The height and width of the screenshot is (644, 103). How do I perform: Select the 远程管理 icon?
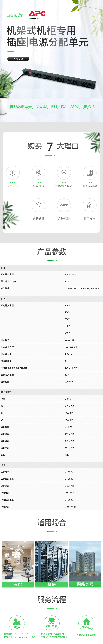click(x=38, y=205)
